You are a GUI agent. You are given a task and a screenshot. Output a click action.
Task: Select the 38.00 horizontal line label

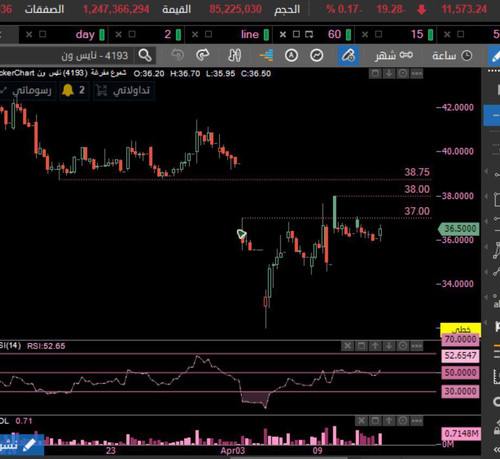(417, 189)
